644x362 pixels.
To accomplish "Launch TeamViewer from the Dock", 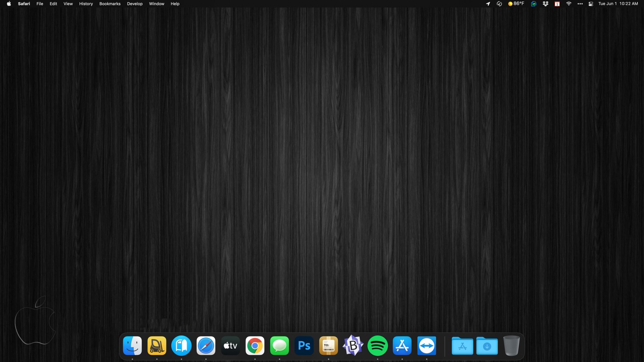I will (x=427, y=346).
